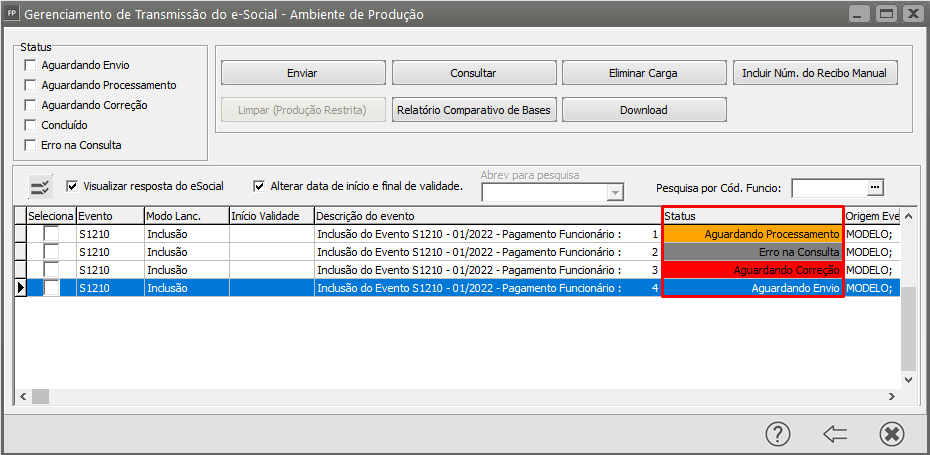Toggle Alterar data de início e final checkbox

259,186
